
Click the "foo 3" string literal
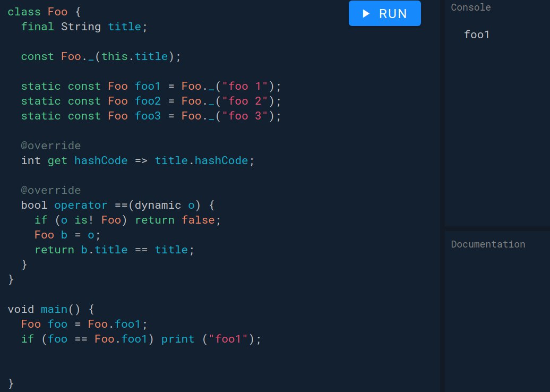coord(245,116)
